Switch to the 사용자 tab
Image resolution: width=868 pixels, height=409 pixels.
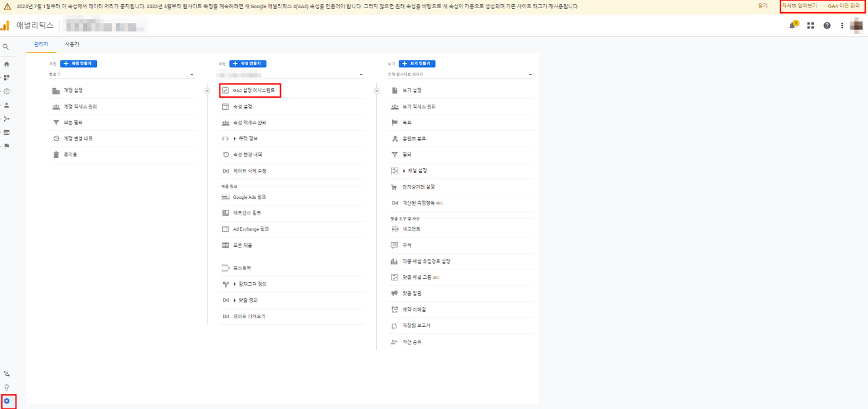coord(72,44)
